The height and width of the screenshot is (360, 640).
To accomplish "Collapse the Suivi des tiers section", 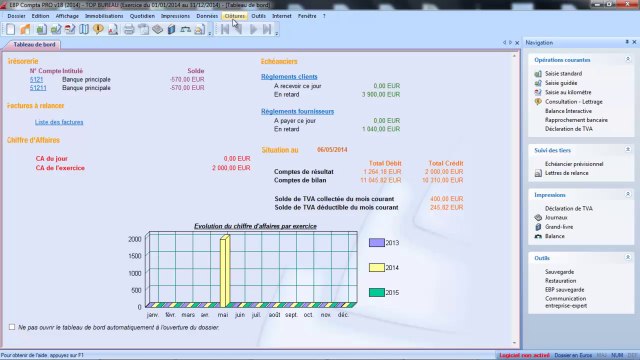I will click(628, 150).
